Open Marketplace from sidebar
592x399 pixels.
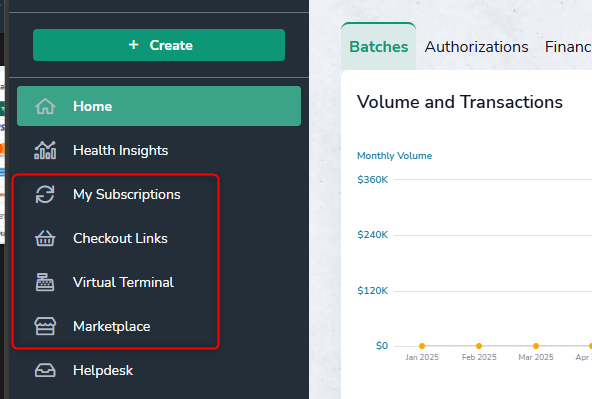coord(111,327)
